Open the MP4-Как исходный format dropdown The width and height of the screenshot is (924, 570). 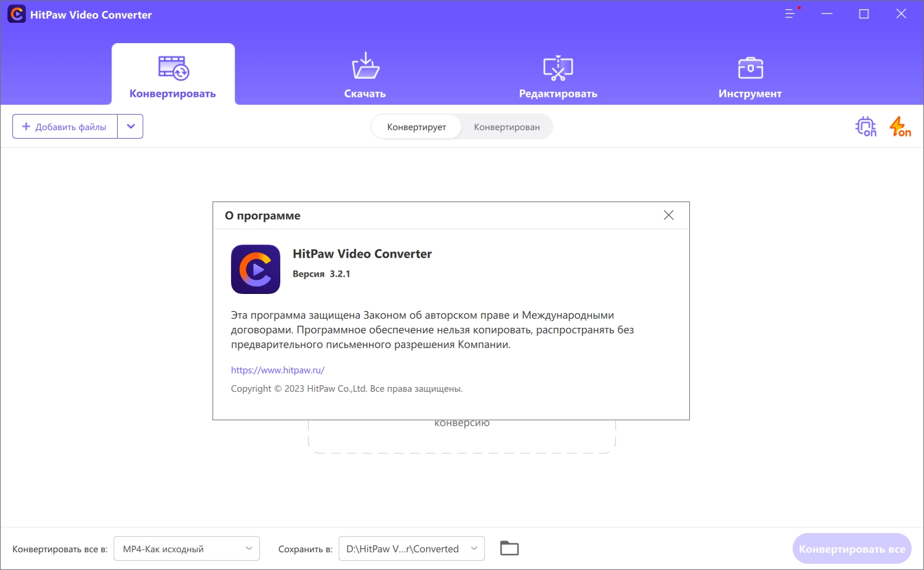(187, 548)
